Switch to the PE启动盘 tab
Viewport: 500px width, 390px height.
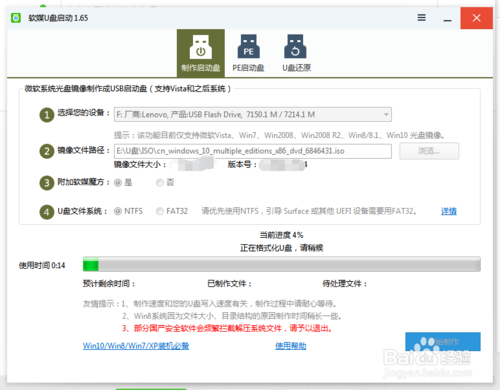point(248,53)
